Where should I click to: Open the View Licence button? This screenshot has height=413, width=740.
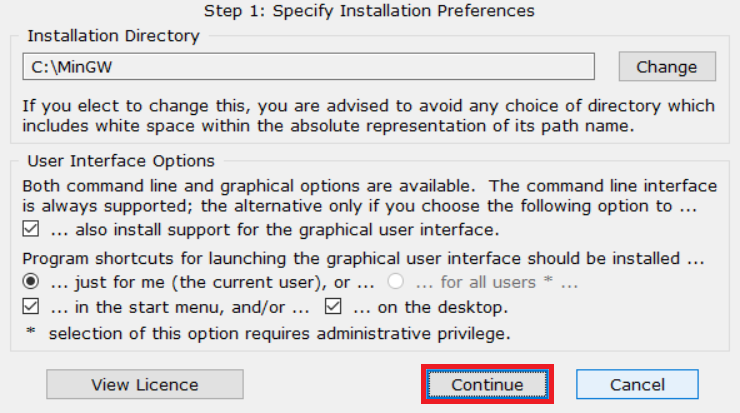tap(145, 384)
